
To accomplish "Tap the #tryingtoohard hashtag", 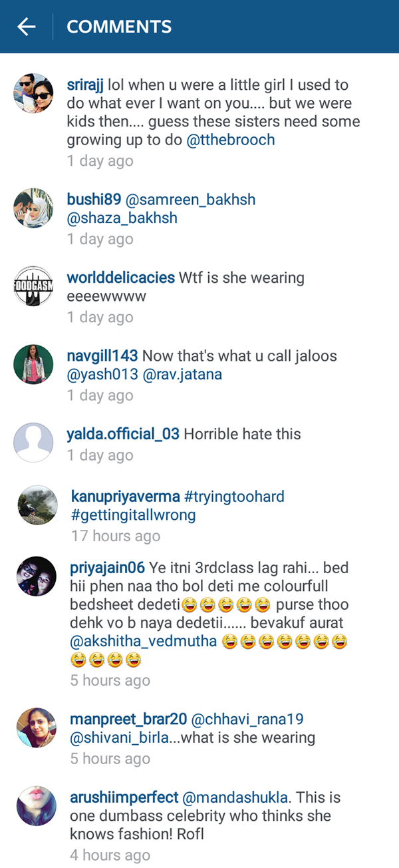I will [x=234, y=497].
